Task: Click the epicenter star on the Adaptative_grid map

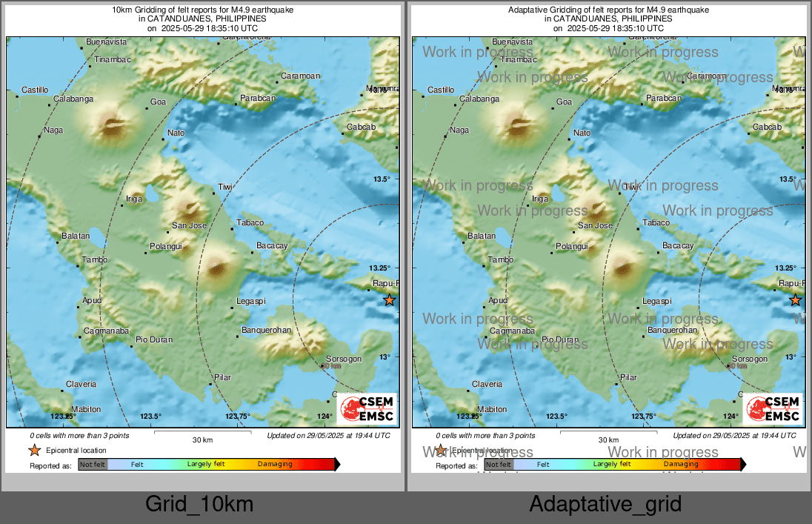Action: pyautogui.click(x=796, y=299)
